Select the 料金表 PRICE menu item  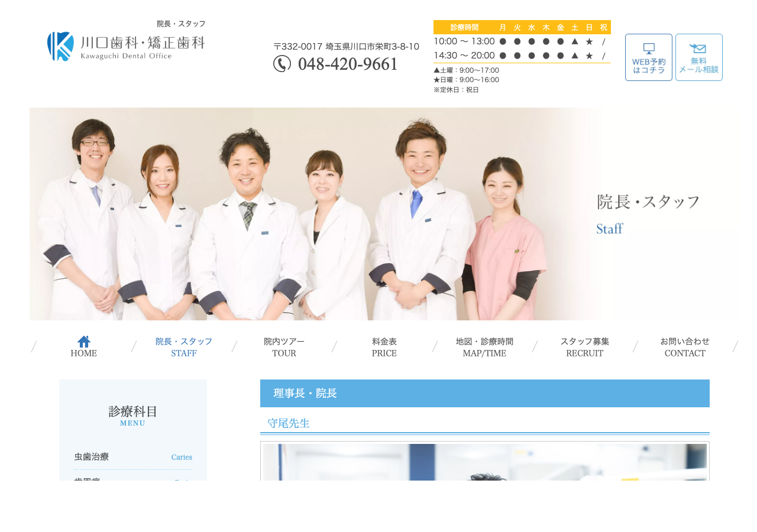point(384,347)
